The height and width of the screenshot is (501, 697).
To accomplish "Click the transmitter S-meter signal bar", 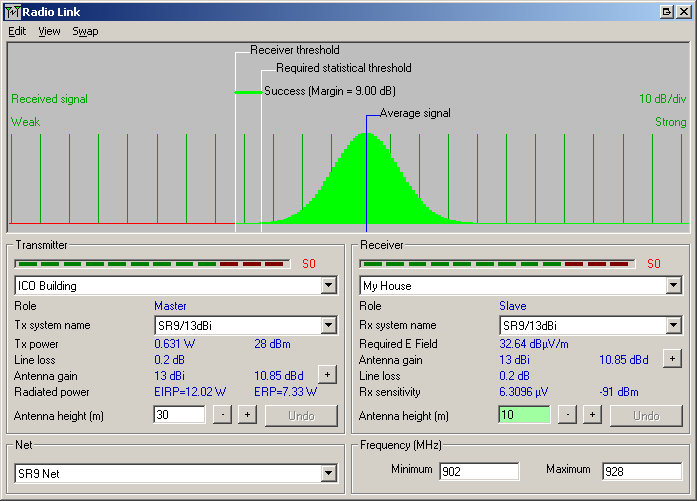I will [x=152, y=264].
